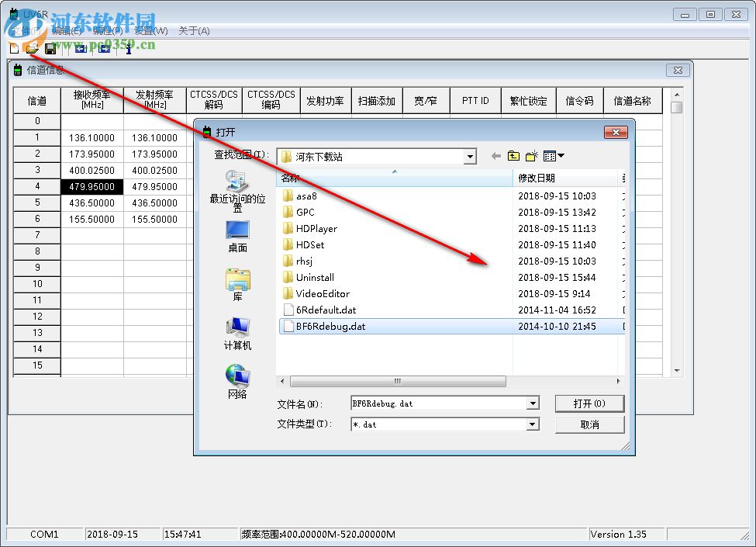The width and height of the screenshot is (756, 547).
Task: Click 库 libraries icon in the places bar
Action: pos(237,285)
